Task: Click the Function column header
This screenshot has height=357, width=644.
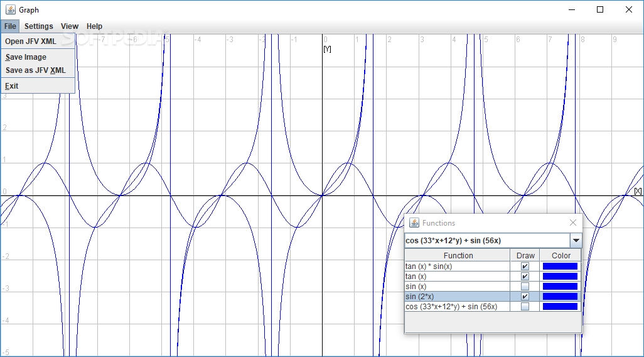Action: 458,255
